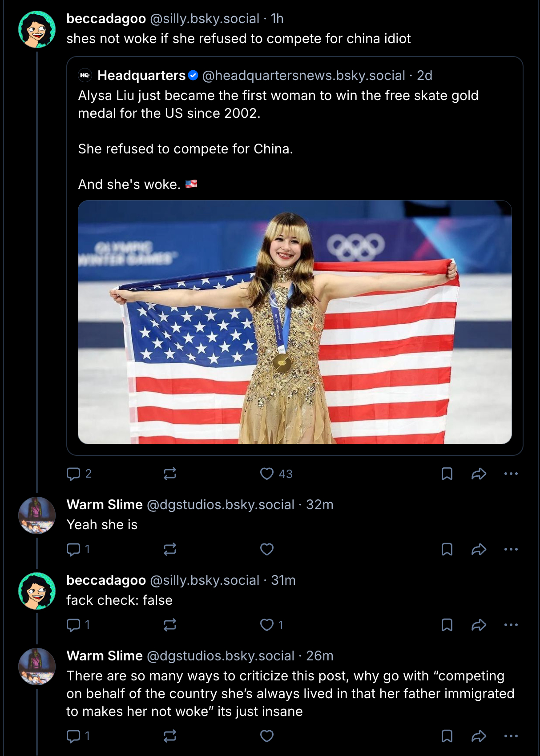Image resolution: width=540 pixels, height=756 pixels.
Task: Open more options on beccadagoo's quote post
Action: pyautogui.click(x=511, y=474)
